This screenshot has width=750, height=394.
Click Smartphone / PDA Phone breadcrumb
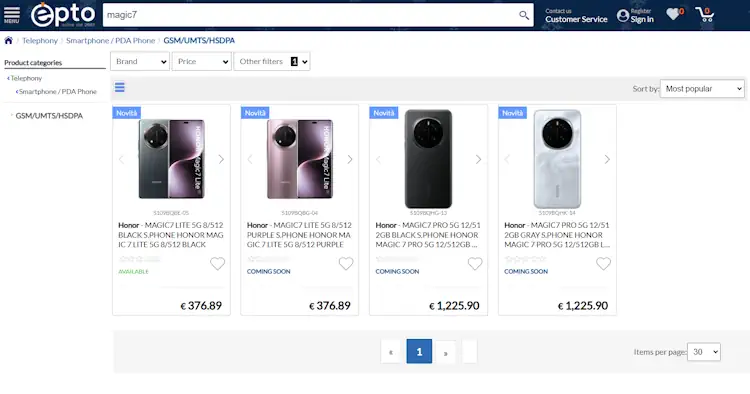(x=110, y=41)
